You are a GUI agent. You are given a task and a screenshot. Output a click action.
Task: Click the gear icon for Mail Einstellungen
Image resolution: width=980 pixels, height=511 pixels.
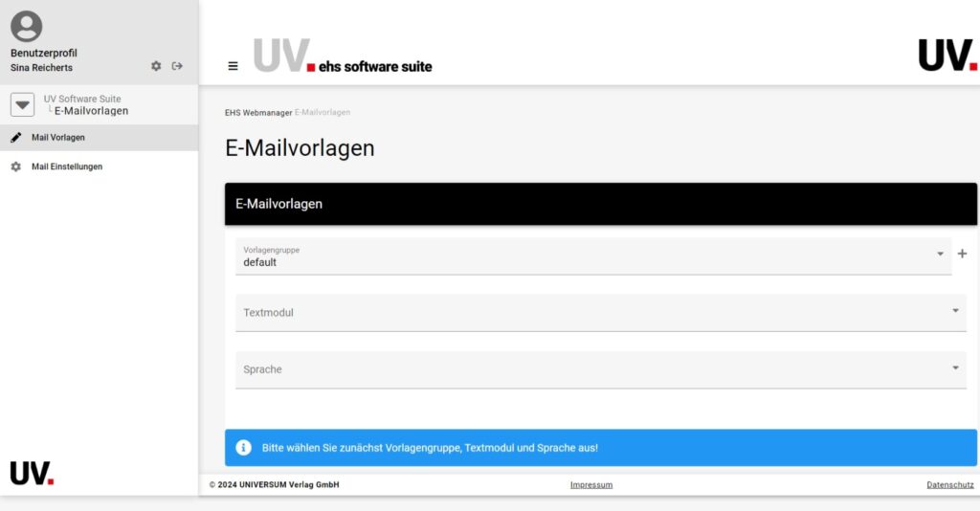(x=15, y=167)
